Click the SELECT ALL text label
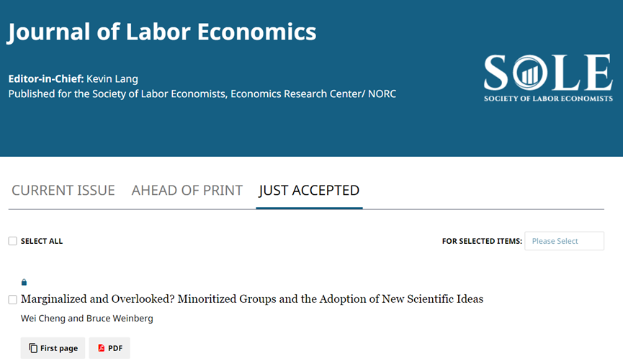 click(42, 241)
